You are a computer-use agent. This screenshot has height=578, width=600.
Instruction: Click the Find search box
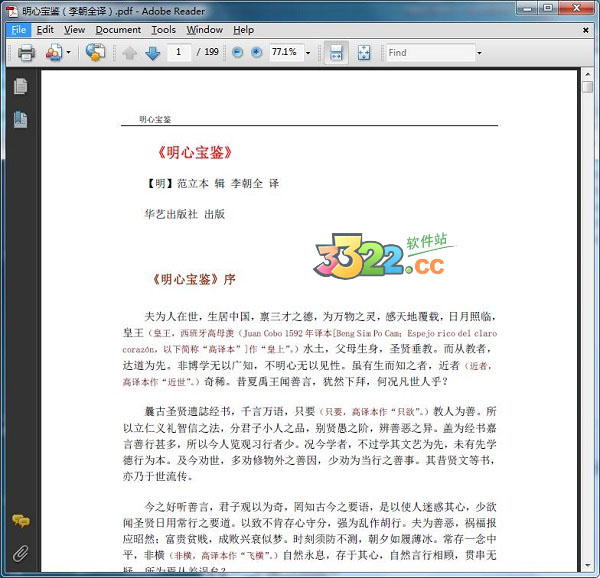tap(430, 52)
